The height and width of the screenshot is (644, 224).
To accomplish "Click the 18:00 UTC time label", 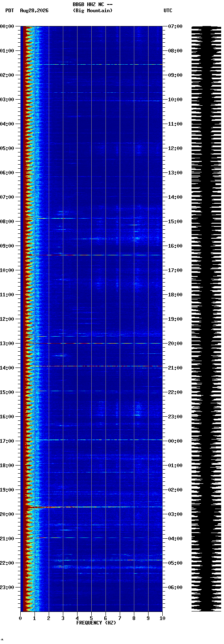I will (x=175, y=295).
